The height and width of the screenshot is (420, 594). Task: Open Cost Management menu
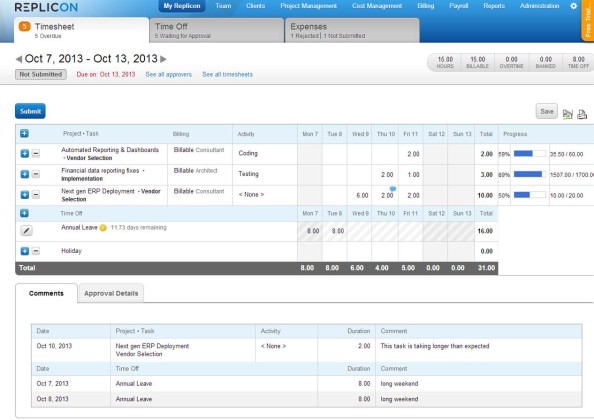click(x=377, y=6)
